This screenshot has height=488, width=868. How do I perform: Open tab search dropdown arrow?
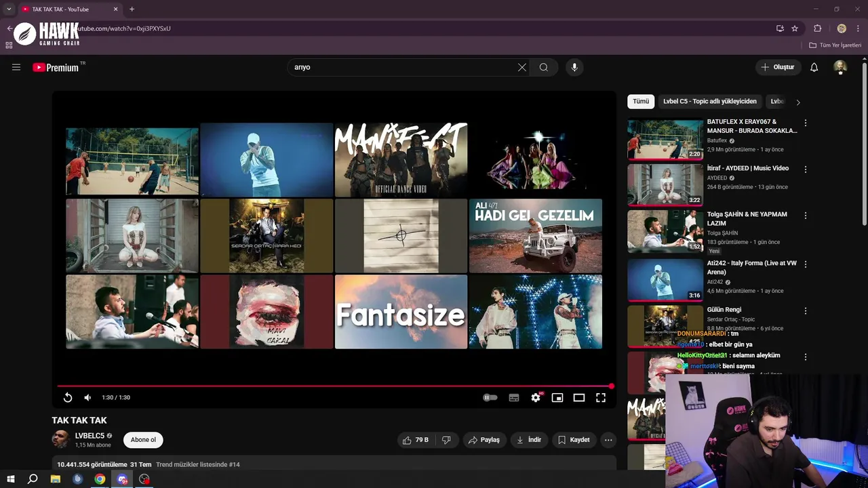pyautogui.click(x=9, y=9)
